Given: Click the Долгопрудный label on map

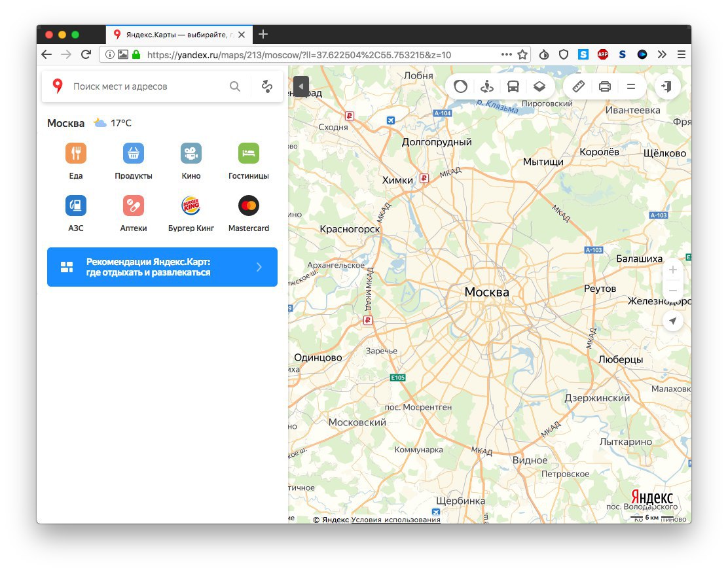Looking at the screenshot, I should pos(437,142).
